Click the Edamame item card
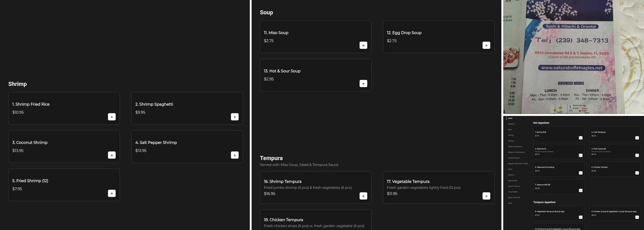644x230 pixels. coord(558,152)
